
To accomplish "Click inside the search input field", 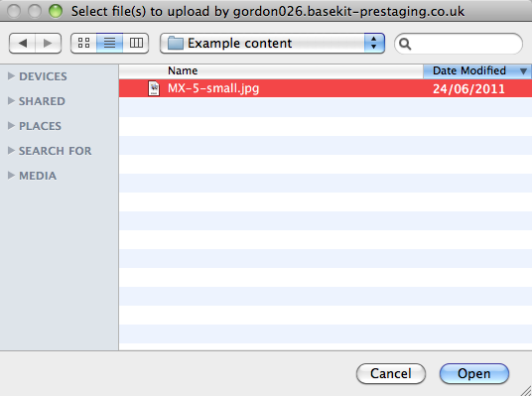I will (x=465, y=44).
